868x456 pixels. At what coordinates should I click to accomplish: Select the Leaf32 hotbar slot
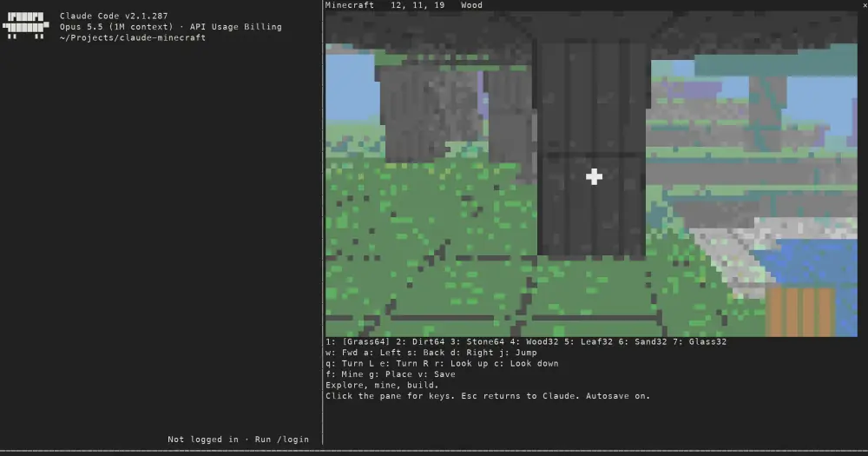589,342
